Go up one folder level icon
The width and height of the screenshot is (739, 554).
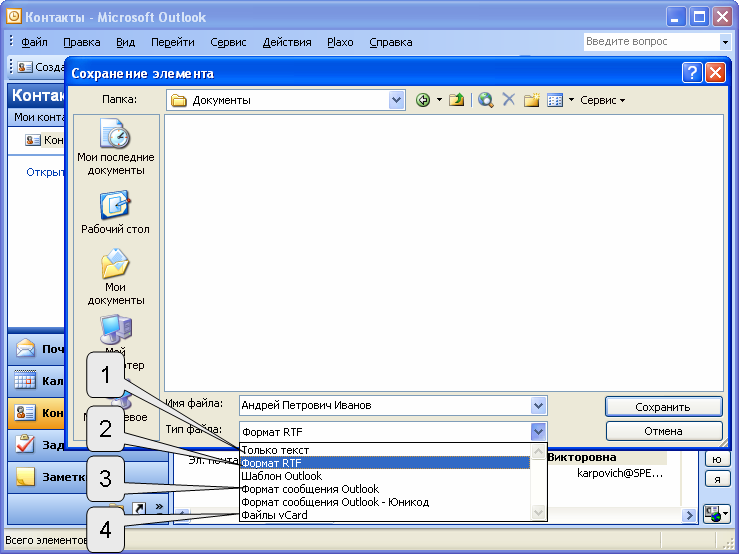tap(456, 100)
